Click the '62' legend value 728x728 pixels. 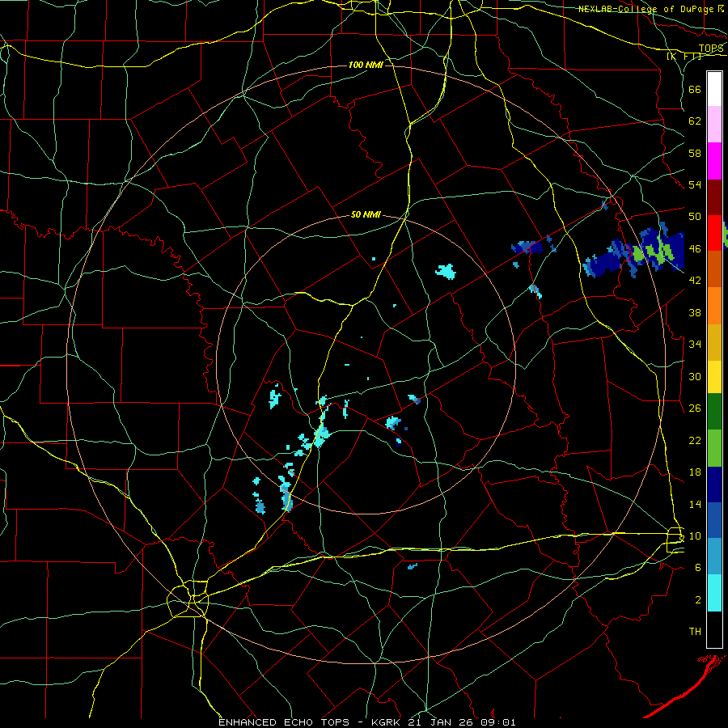click(695, 121)
